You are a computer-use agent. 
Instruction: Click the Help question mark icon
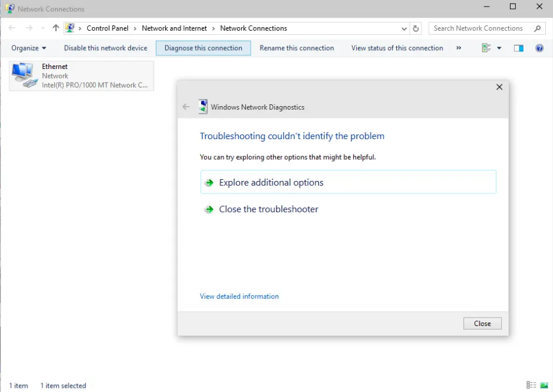539,48
